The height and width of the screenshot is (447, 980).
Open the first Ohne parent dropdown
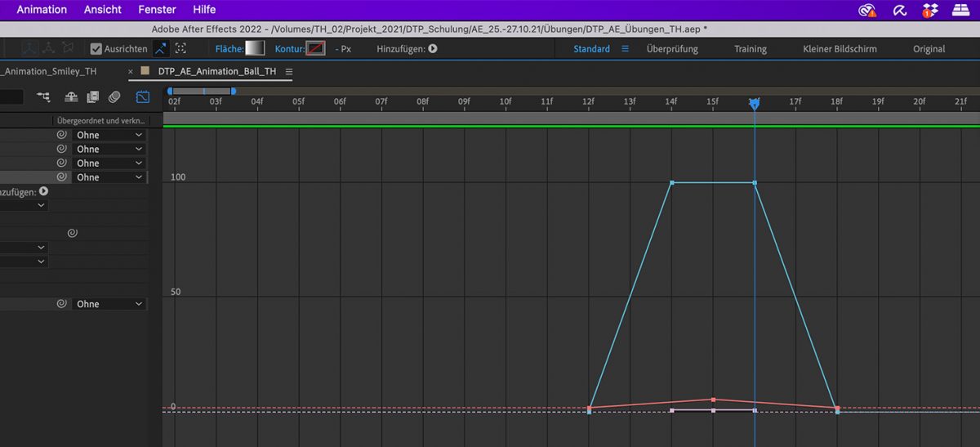(x=109, y=135)
